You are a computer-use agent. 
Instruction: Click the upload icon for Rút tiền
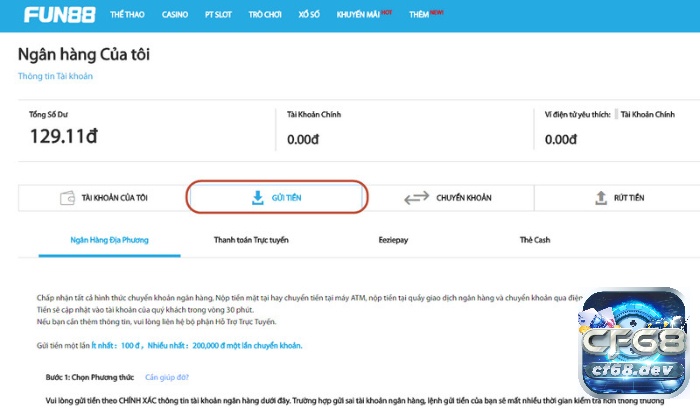(x=601, y=198)
